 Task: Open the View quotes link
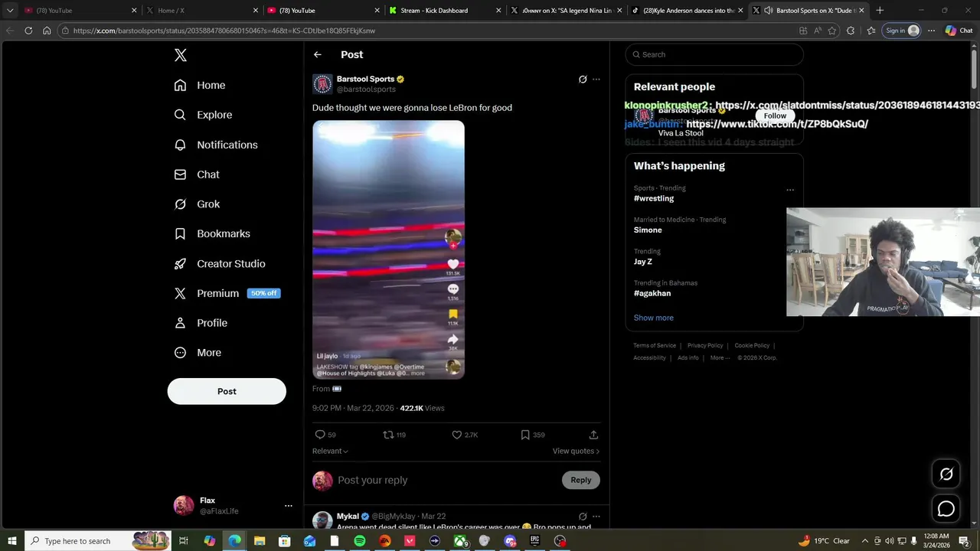pos(576,451)
